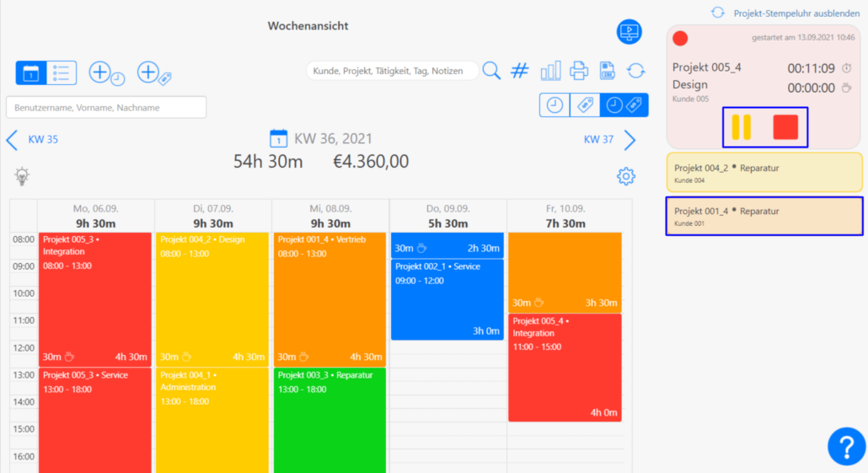Open the lightbulb tips icon

(22, 175)
